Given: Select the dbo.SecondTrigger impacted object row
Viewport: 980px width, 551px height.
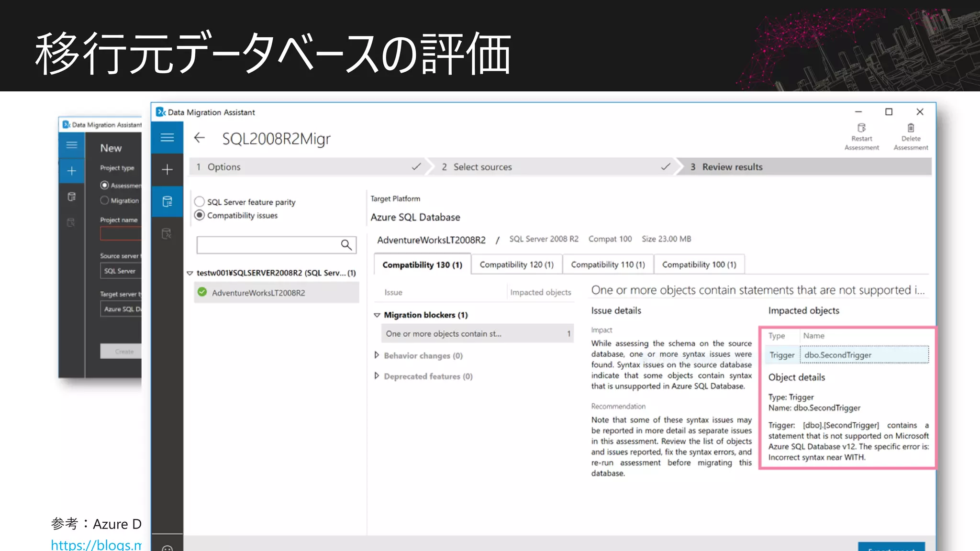Looking at the screenshot, I should click(x=847, y=355).
